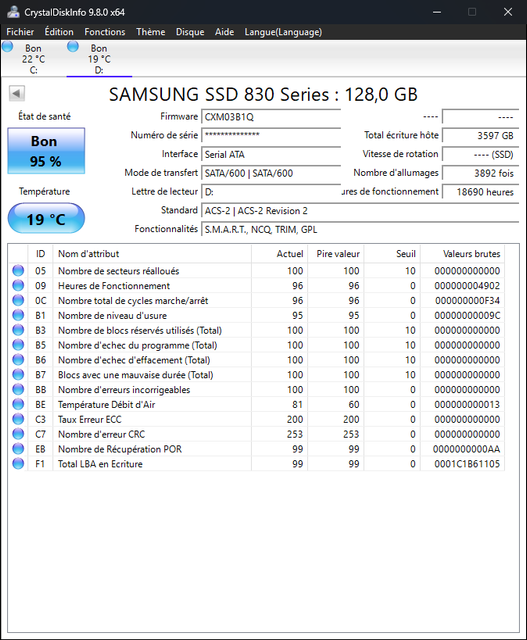Click the Pire valeur column header
This screenshot has width=527, height=640.
tap(336, 253)
